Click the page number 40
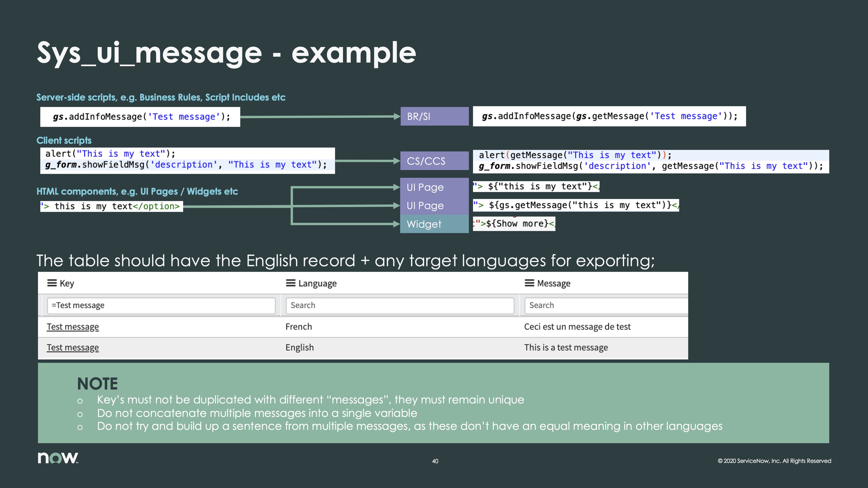 point(435,461)
